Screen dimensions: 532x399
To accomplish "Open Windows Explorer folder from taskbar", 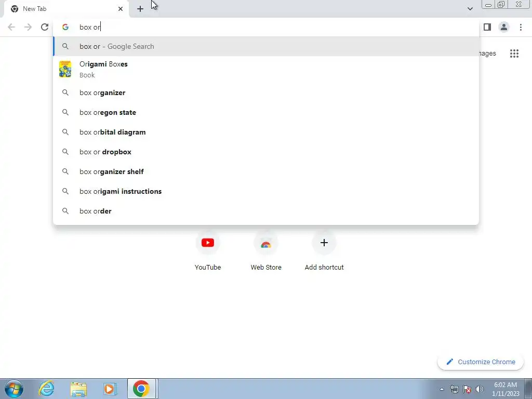I will (x=78, y=389).
